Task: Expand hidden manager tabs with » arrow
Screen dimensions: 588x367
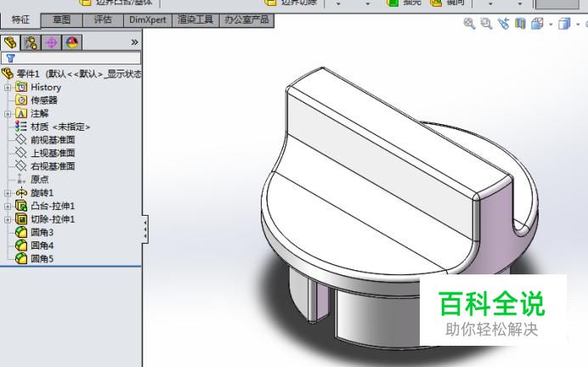Action: [x=134, y=42]
